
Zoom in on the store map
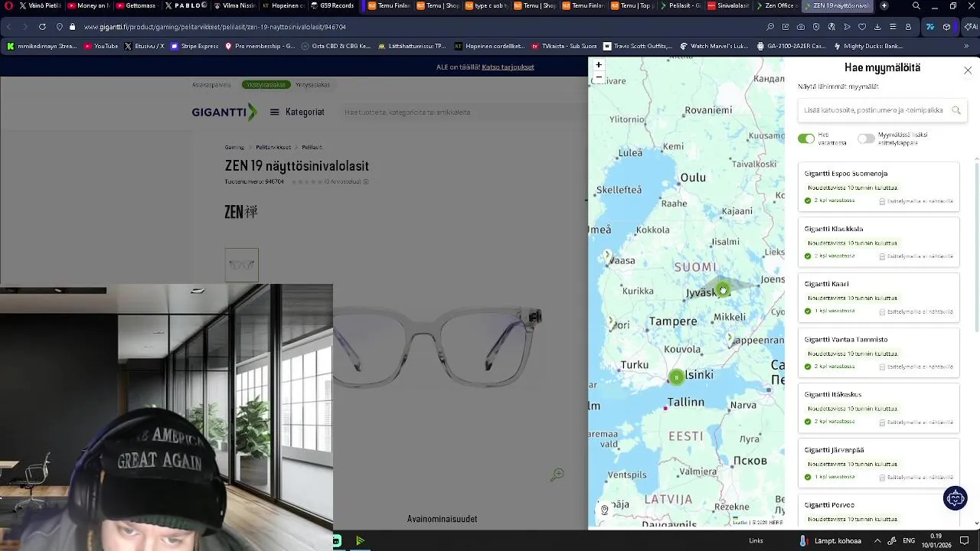click(x=599, y=65)
